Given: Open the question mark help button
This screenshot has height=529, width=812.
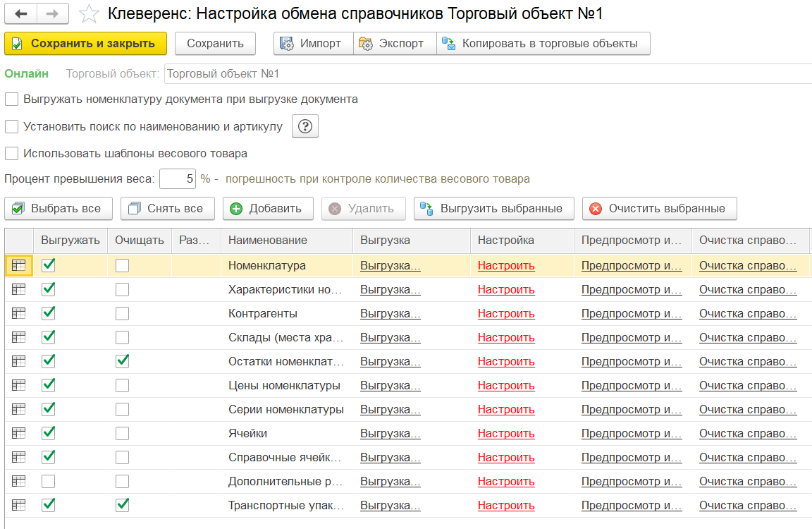Looking at the screenshot, I should (x=305, y=126).
